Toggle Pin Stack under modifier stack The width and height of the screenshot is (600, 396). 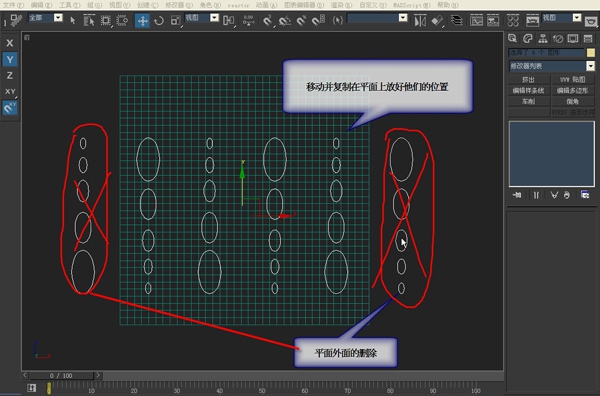(517, 195)
